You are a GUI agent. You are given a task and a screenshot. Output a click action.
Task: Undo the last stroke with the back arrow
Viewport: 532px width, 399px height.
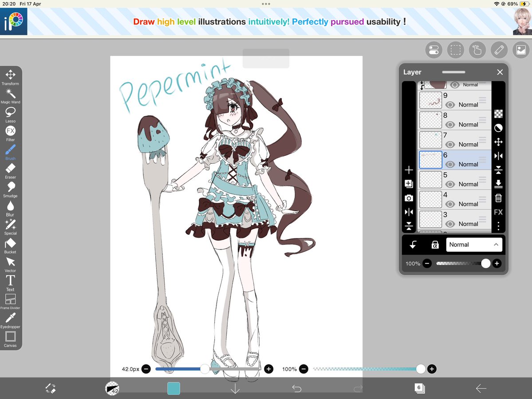[x=296, y=388]
